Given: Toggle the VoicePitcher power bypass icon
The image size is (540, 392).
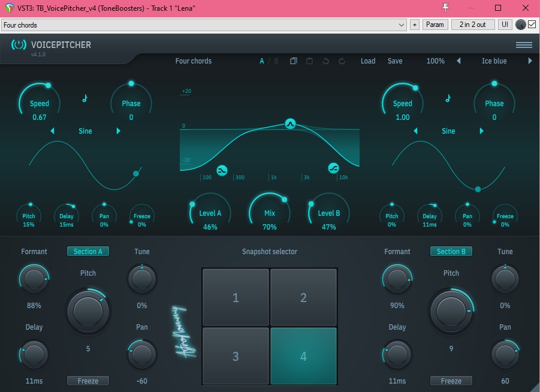Looking at the screenshot, I should coord(19,45).
